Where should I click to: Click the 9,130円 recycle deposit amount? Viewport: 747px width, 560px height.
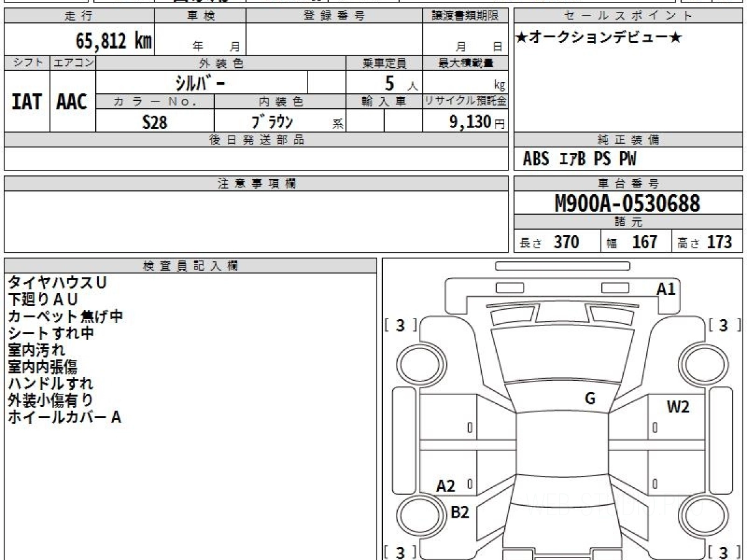[x=477, y=122]
